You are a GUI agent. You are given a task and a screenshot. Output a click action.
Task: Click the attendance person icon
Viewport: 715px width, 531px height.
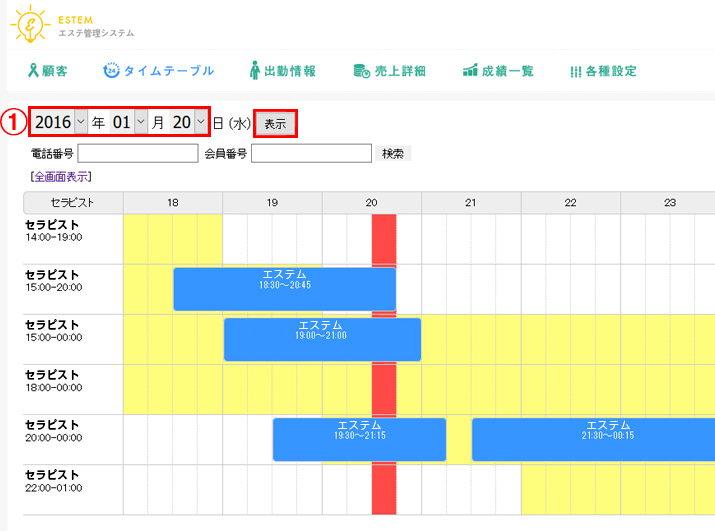pyautogui.click(x=254, y=71)
